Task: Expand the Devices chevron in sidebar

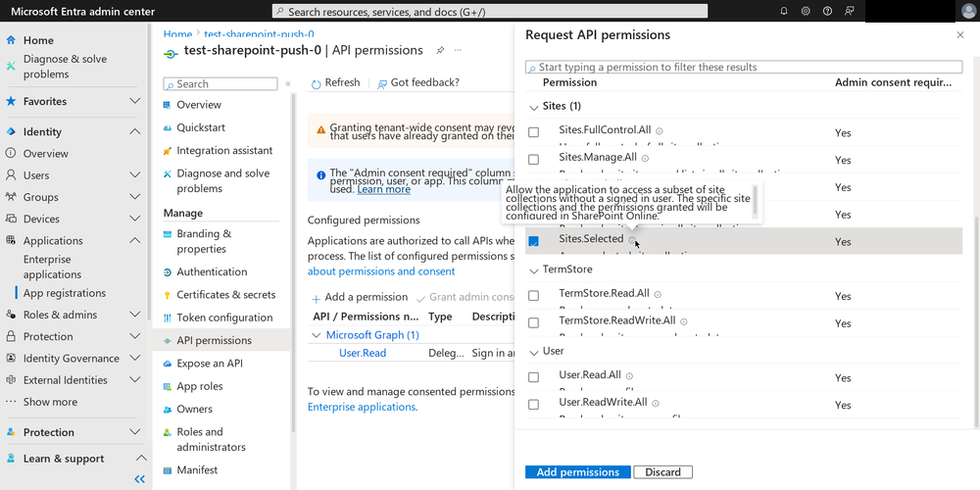Action: click(x=134, y=219)
